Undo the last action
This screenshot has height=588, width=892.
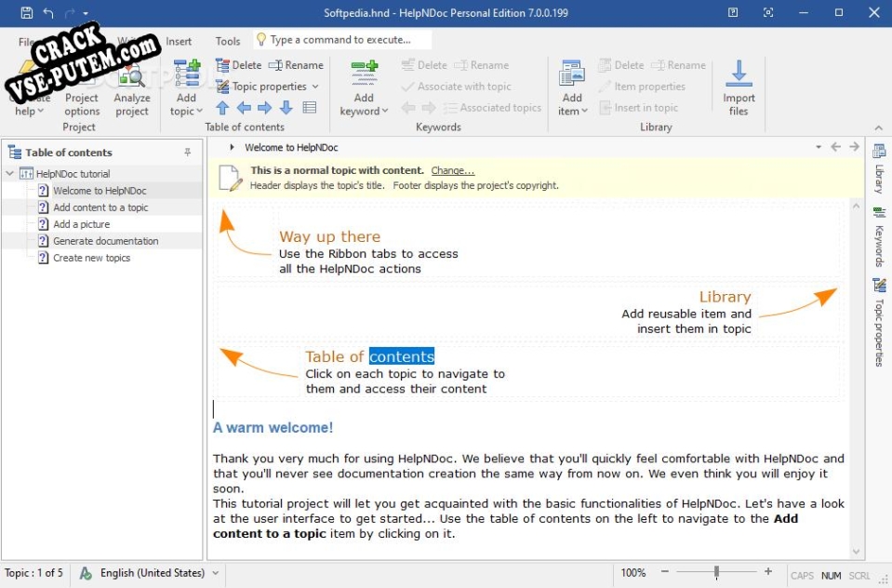[x=48, y=12]
